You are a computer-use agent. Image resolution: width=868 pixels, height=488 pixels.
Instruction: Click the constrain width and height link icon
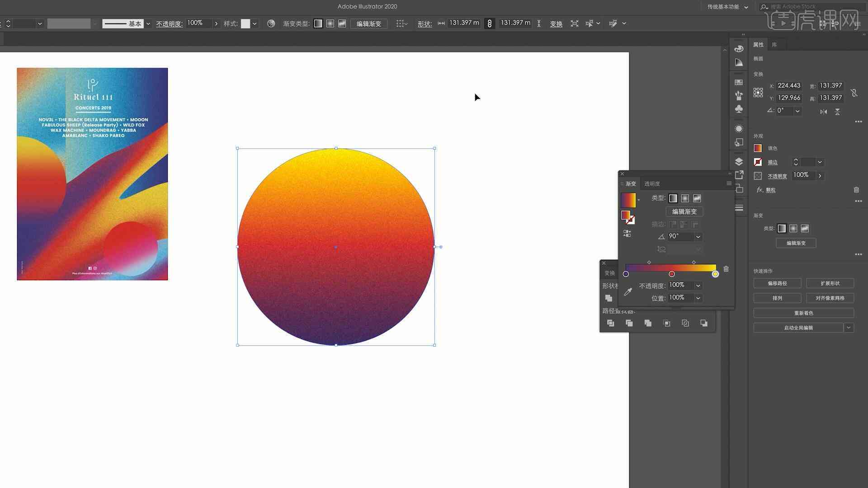point(489,23)
